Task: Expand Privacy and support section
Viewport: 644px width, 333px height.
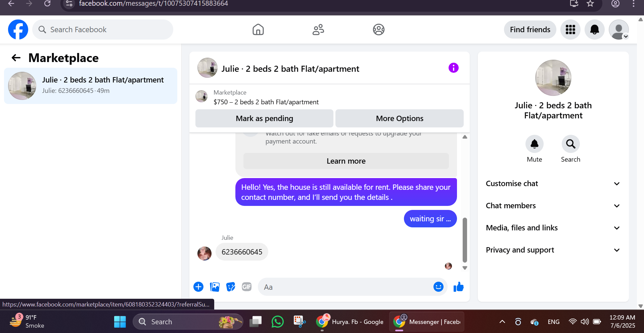Action: coord(553,250)
